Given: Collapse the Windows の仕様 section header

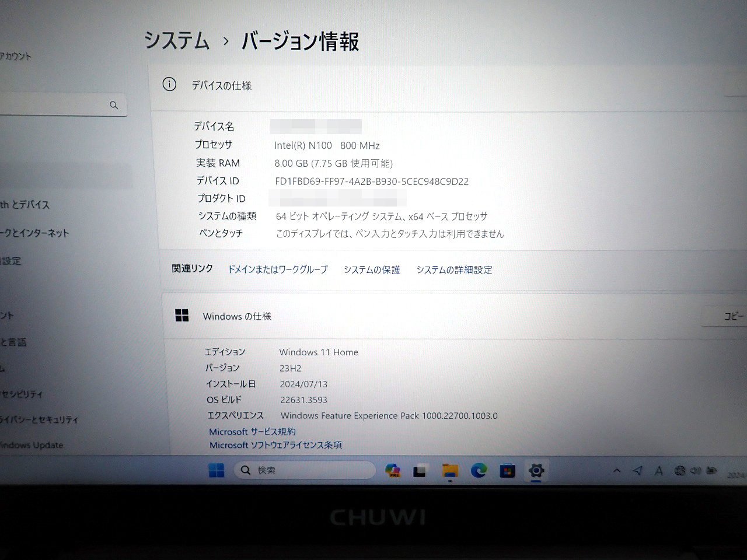Looking at the screenshot, I should pos(454,316).
